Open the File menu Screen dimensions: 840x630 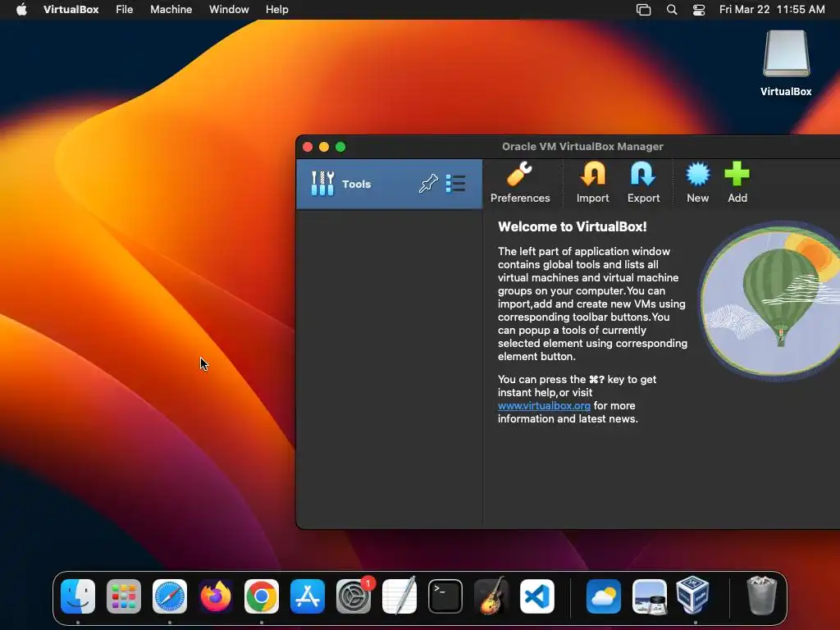tap(125, 9)
